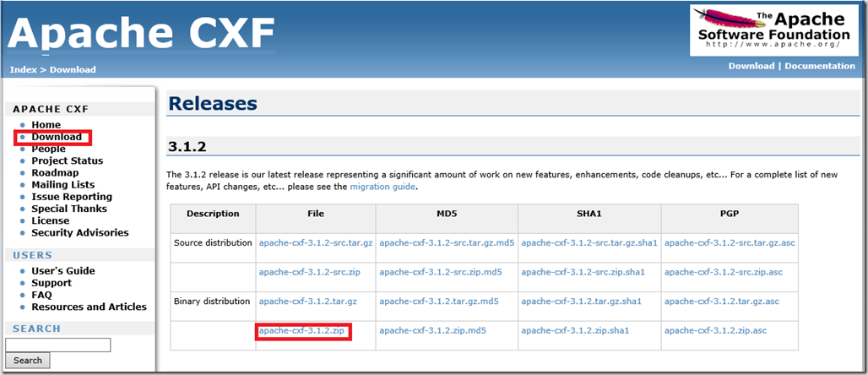Click the SHA1 column header
The image size is (868, 375).
click(x=589, y=214)
